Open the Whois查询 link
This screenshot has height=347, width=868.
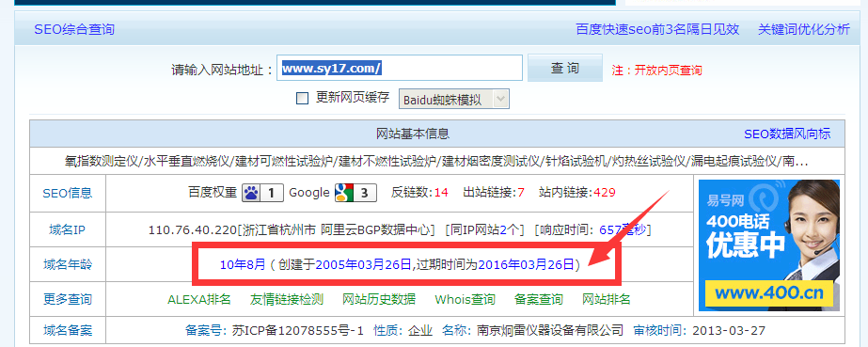465,299
